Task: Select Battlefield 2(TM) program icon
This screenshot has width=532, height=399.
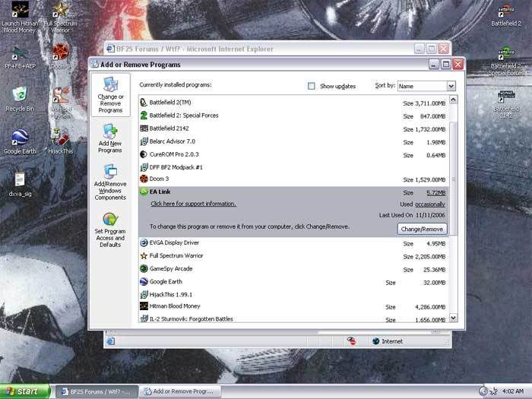Action: (144, 103)
